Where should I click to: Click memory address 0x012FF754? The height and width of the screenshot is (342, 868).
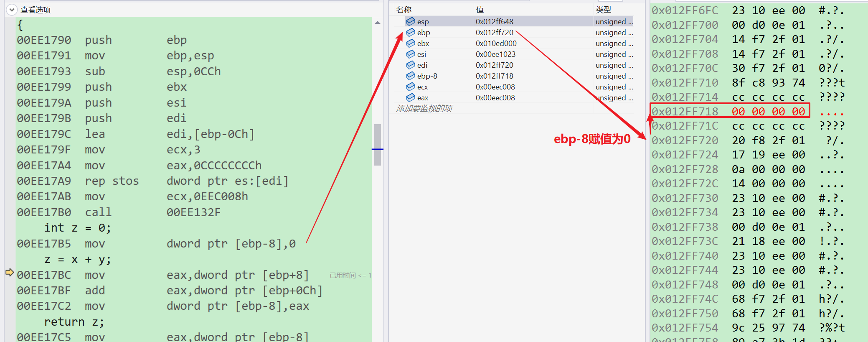[x=685, y=328]
